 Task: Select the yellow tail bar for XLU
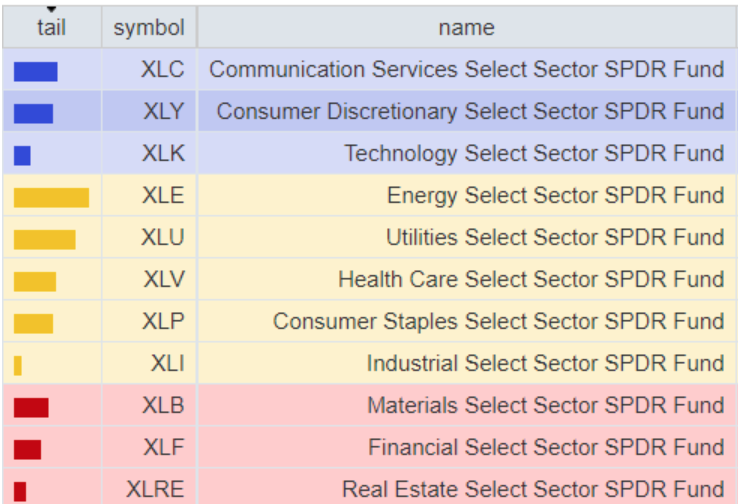(x=44, y=239)
